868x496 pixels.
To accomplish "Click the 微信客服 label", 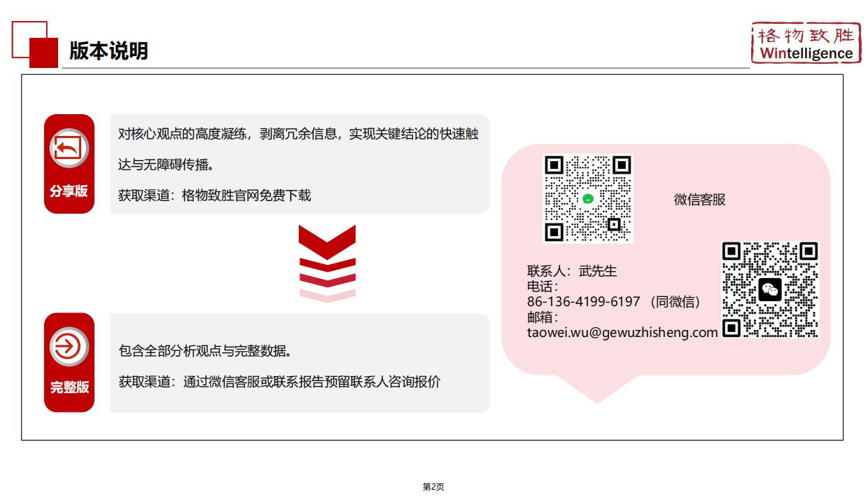I will tap(700, 200).
